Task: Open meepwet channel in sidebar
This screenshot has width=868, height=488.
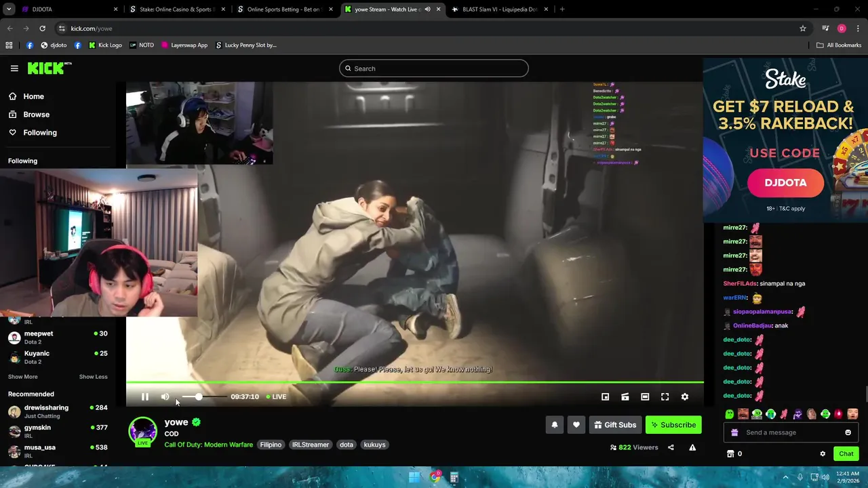Action: click(58, 337)
